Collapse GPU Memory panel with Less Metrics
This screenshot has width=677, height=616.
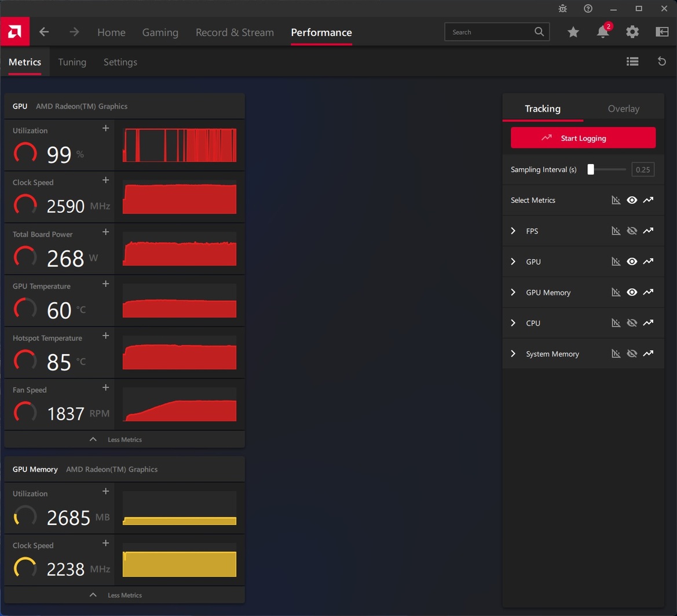125,595
